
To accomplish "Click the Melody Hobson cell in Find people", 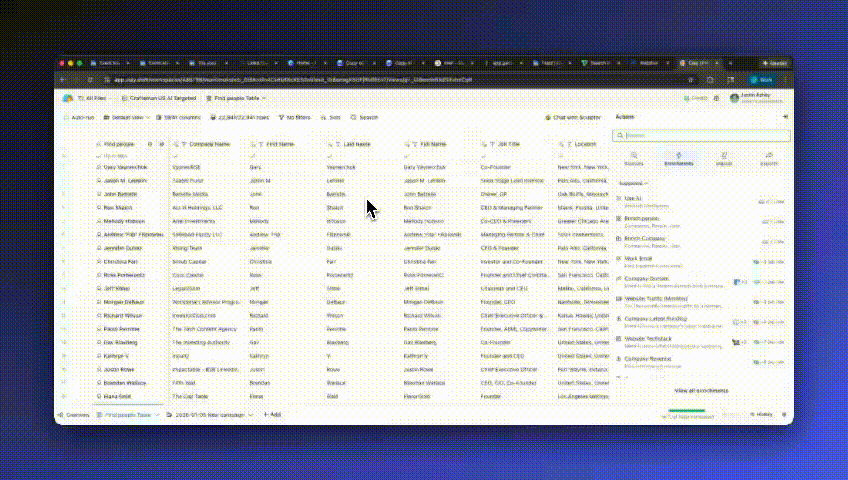I will click(x=124, y=221).
